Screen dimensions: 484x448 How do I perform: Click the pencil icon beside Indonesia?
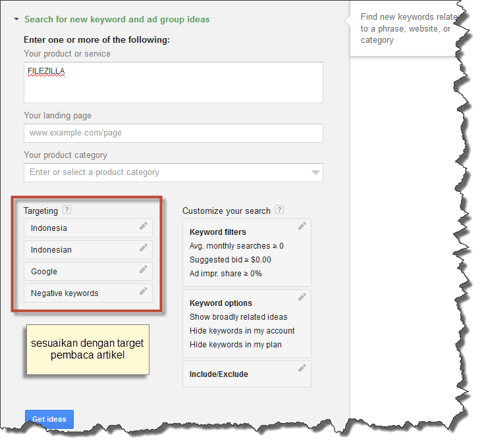(x=143, y=226)
